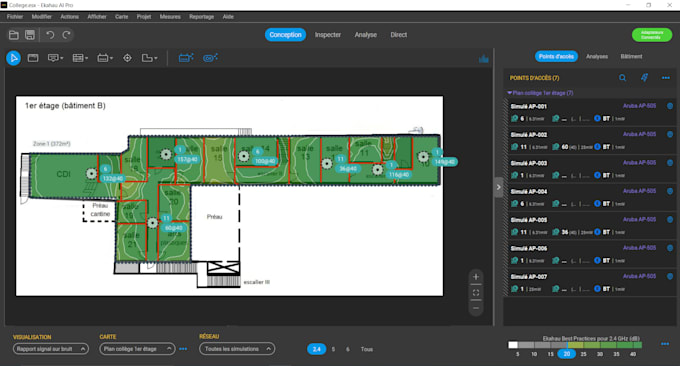
Task: Toggle the round blue icon on Simulé AP-003 row
Action: click(x=670, y=163)
